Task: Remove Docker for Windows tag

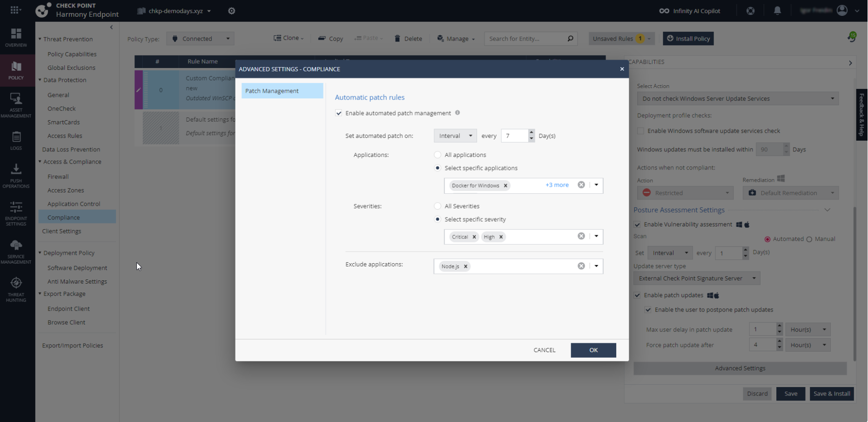Action: (505, 185)
